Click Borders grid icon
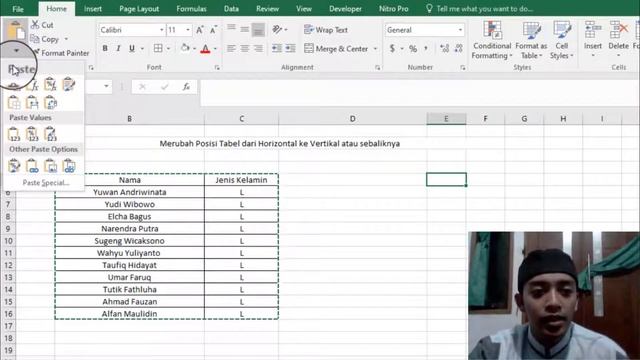The width and height of the screenshot is (640, 360). [158, 49]
